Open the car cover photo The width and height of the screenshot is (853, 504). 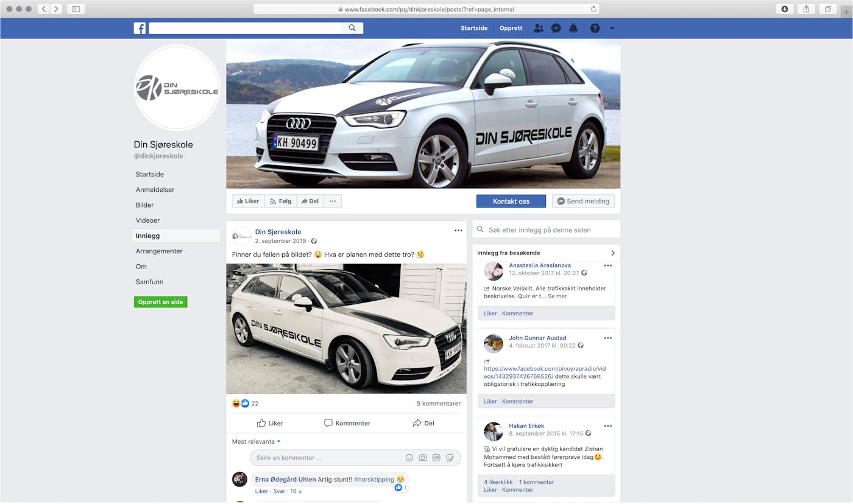tap(423, 114)
